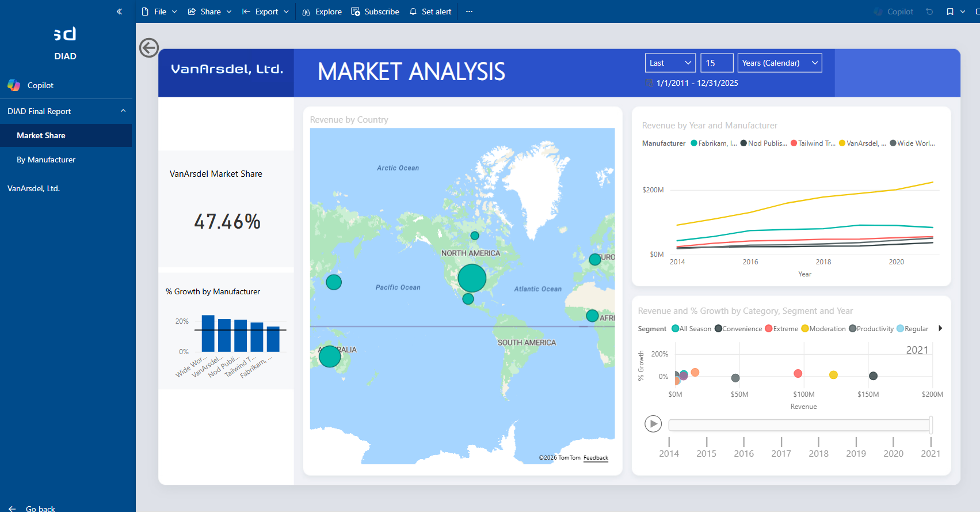The width and height of the screenshot is (980, 512).
Task: Open the Years (Calendar) dropdown
Action: pos(780,63)
